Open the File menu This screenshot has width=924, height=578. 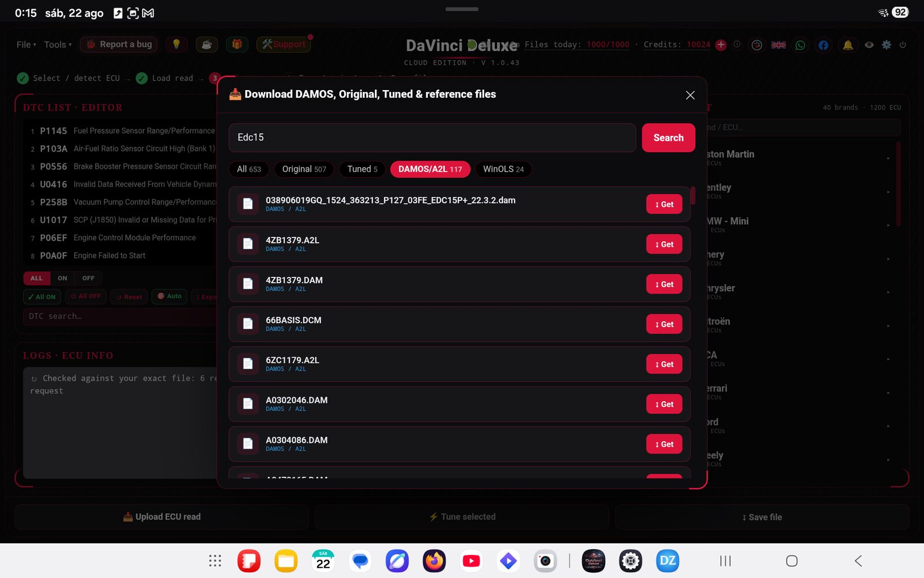26,45
